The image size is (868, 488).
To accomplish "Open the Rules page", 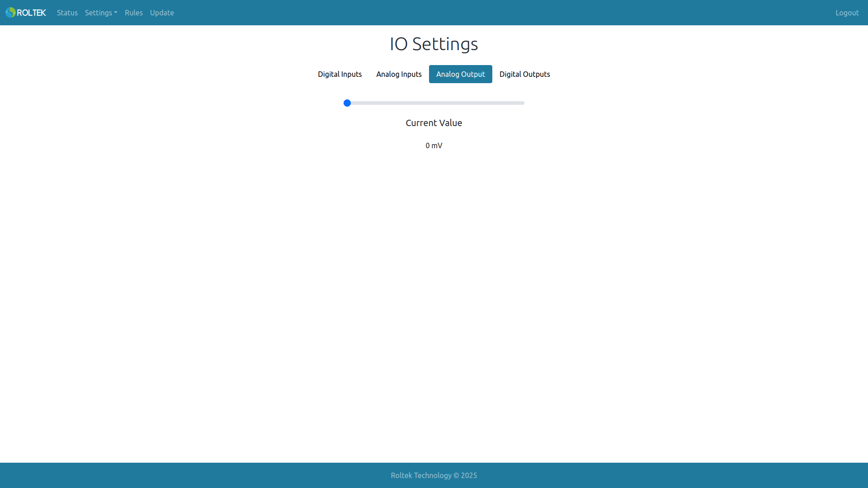I will coord(134,13).
